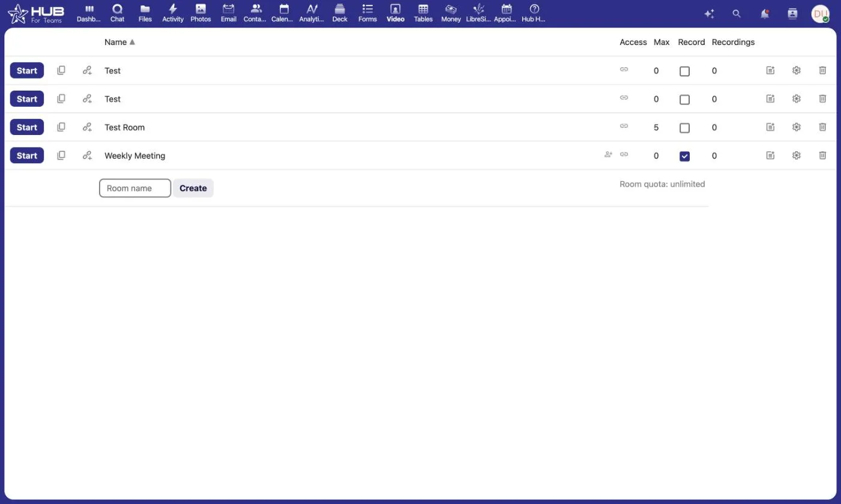Uncheck Record for Weekly Meeting

point(684,156)
